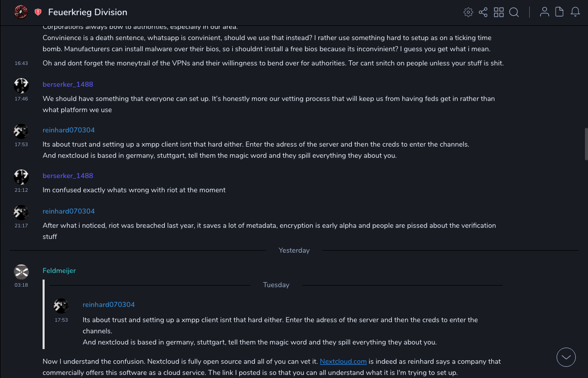
Task: Click the room avatar in the header
Action: point(21,12)
